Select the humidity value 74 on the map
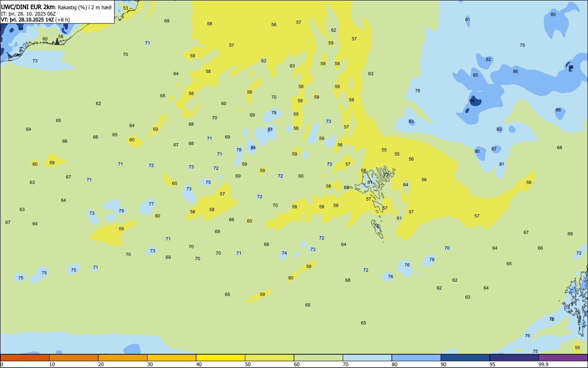The width and height of the screenshot is (588, 368). coord(284,253)
